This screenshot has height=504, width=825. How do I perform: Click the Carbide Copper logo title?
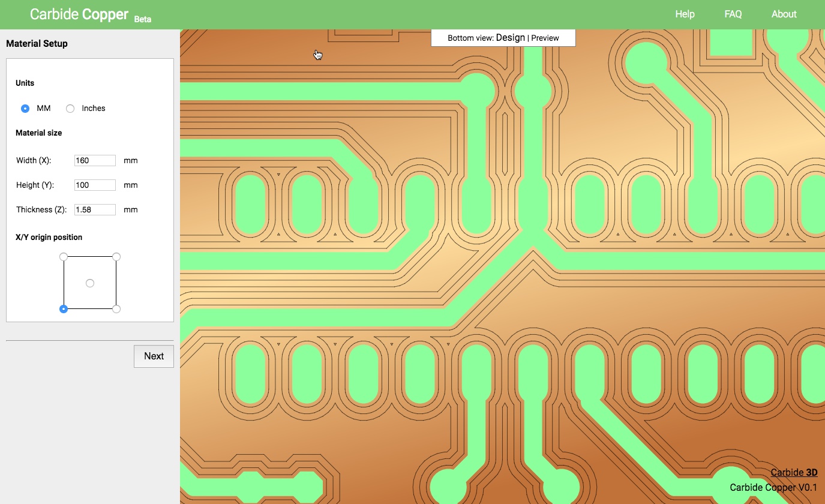click(79, 14)
